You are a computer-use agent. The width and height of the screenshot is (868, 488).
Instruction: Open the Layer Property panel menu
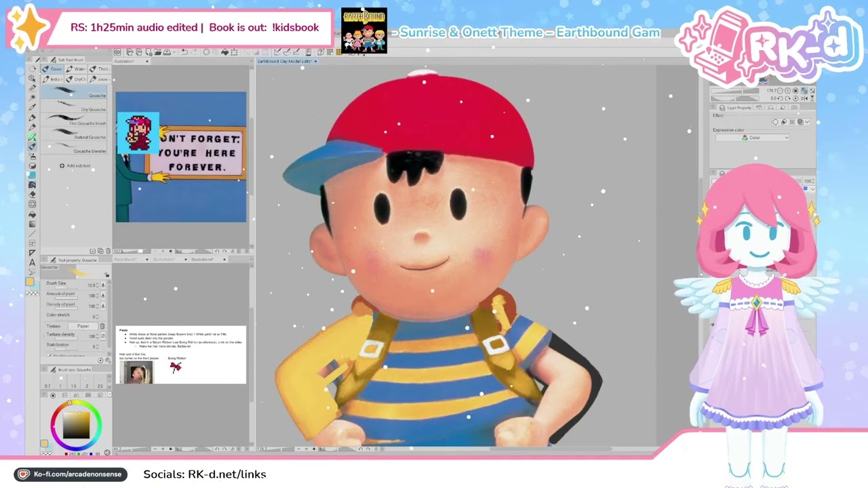tap(714, 108)
